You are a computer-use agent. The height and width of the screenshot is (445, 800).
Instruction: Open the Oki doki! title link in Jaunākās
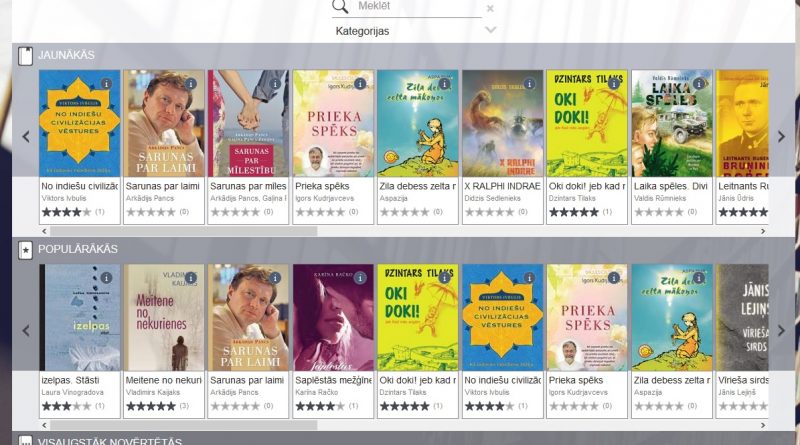click(587, 186)
